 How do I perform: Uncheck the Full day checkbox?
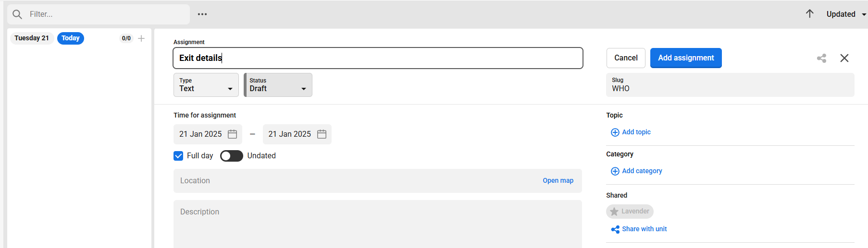tap(178, 156)
